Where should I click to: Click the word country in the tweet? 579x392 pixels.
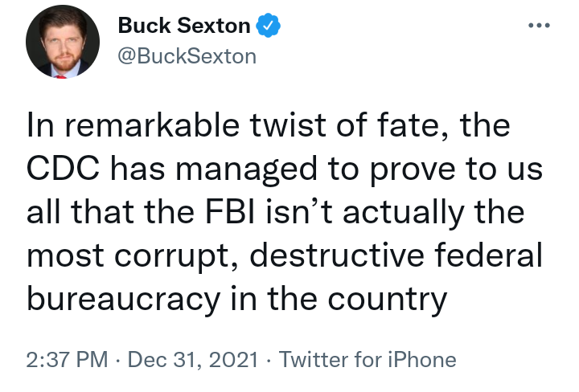point(388,300)
